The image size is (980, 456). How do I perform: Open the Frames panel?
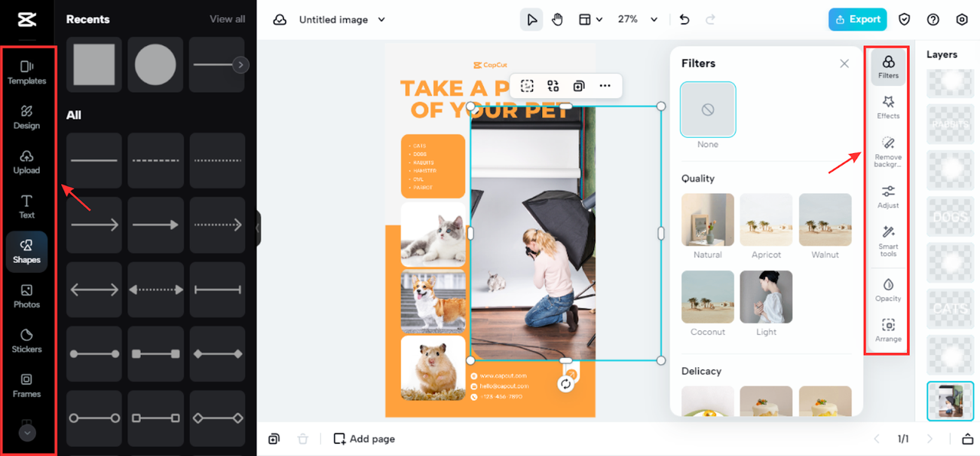click(x=27, y=385)
